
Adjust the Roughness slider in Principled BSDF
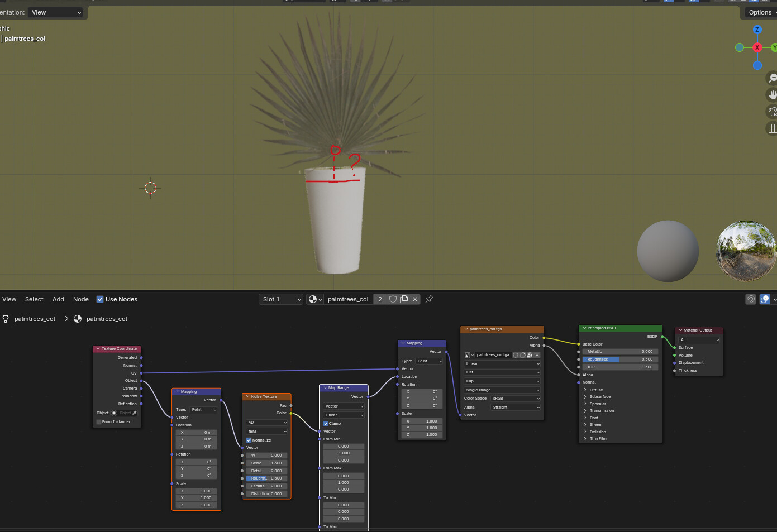(619, 360)
